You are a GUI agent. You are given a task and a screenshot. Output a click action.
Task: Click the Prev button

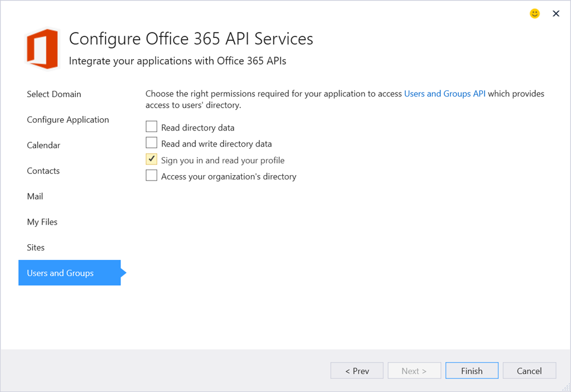pyautogui.click(x=357, y=370)
